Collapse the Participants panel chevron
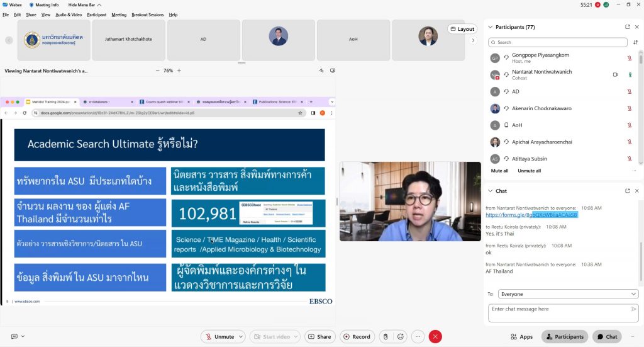Screen dimensions: 644x347 pyautogui.click(x=491, y=27)
